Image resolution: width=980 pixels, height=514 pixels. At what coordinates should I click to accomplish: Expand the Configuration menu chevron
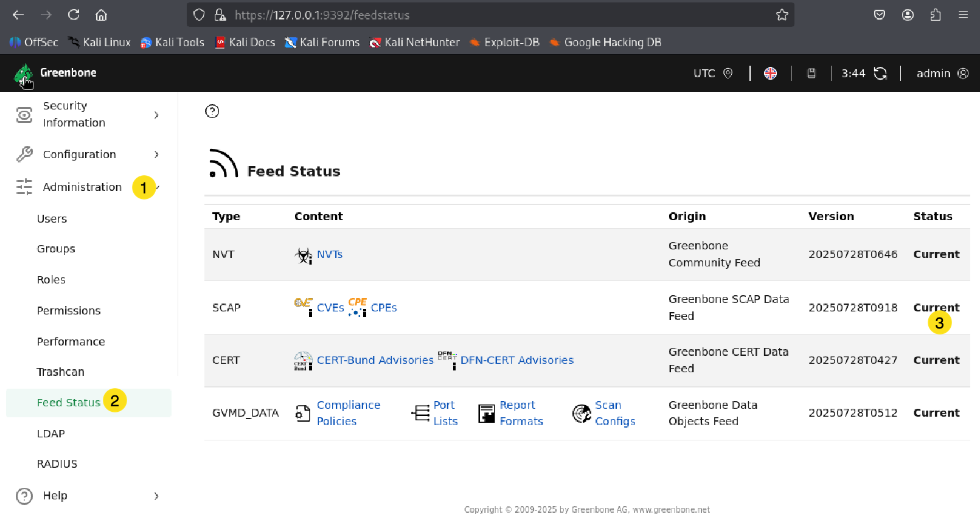tap(156, 155)
